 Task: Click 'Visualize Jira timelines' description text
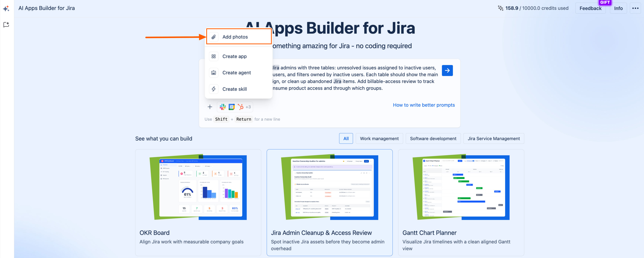point(456,245)
